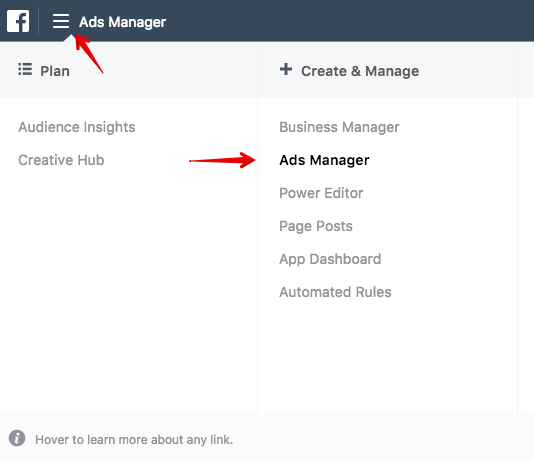Open the hamburger menu icon
Screen dimensions: 534x461
(x=61, y=21)
